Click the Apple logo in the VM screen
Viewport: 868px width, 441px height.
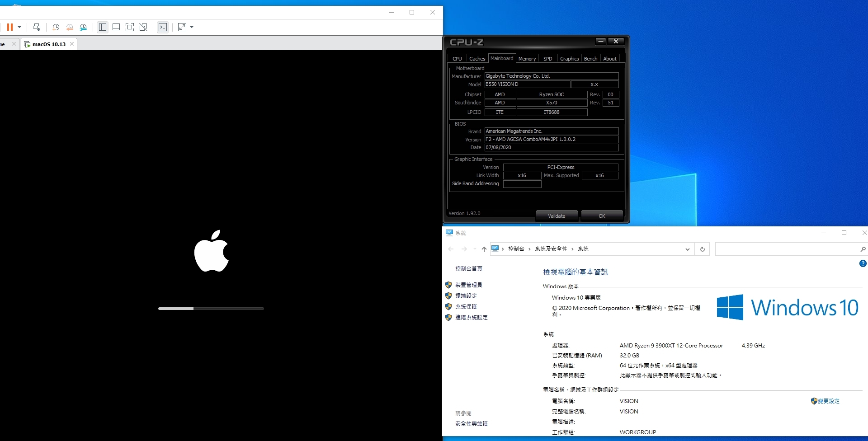click(x=211, y=251)
